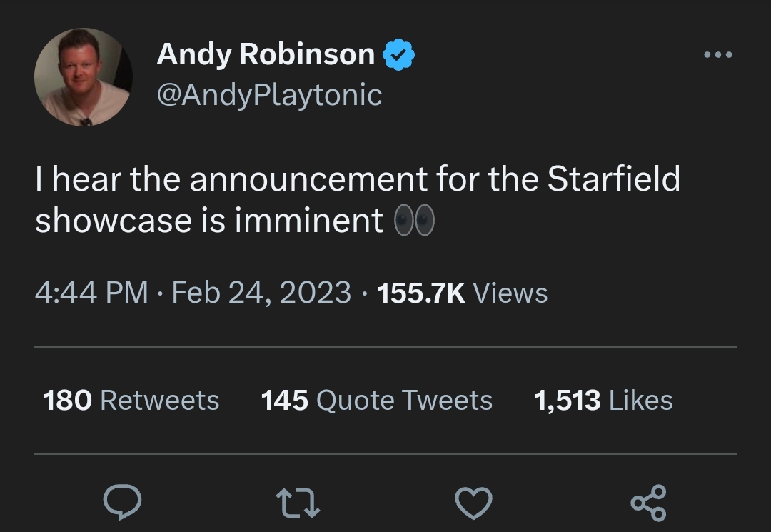Click the blue verified checkmark badge
The height and width of the screenshot is (532, 771).
[399, 55]
